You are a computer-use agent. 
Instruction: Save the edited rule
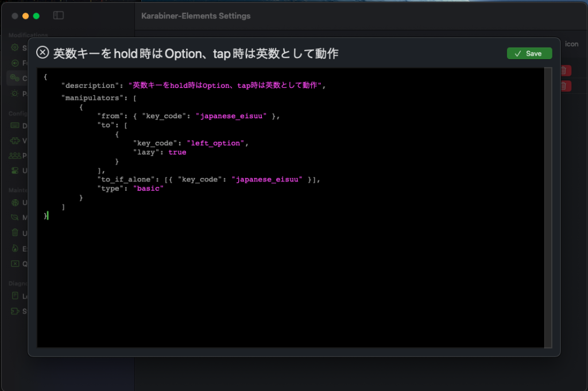[529, 53]
